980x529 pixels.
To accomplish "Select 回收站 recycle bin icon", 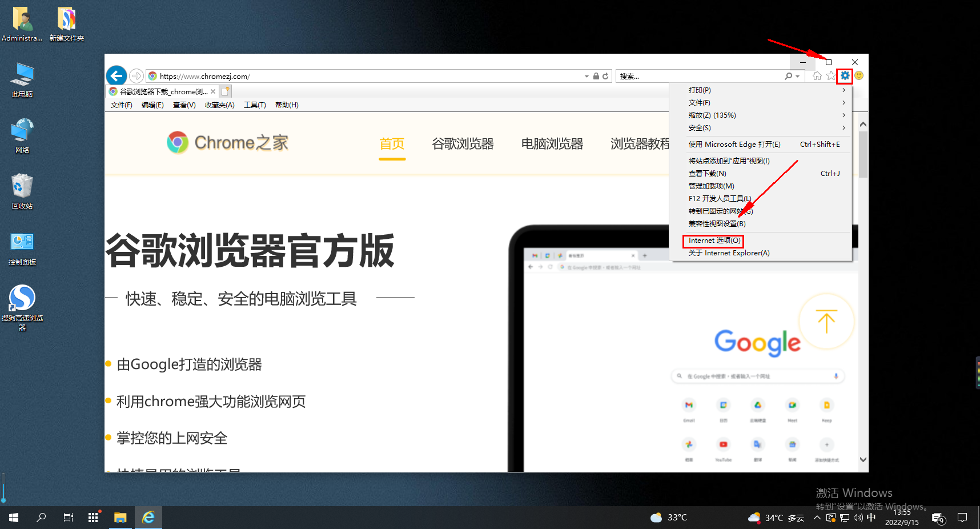I will (x=22, y=192).
